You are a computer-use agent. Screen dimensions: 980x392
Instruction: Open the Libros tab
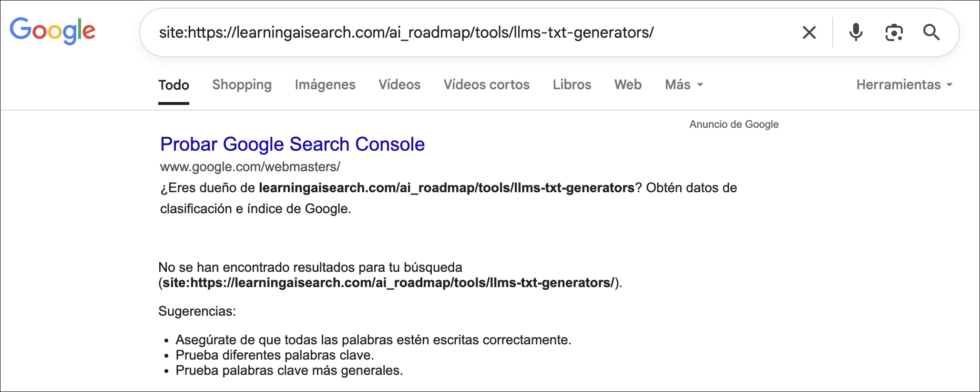(x=572, y=85)
